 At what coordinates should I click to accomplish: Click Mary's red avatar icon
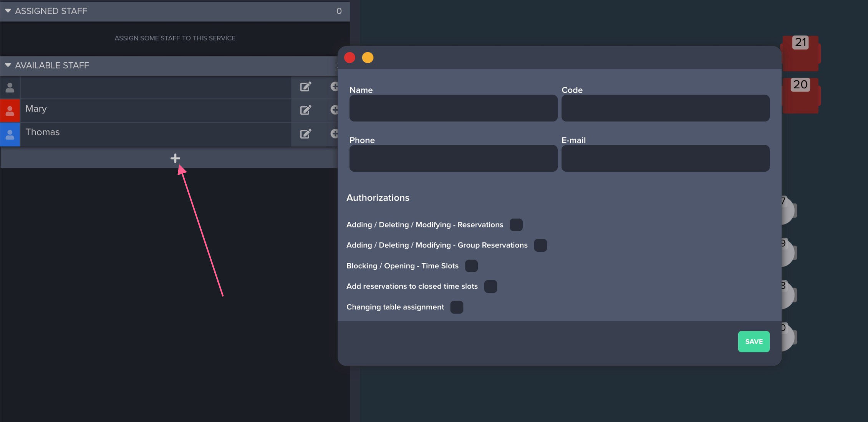10,111
